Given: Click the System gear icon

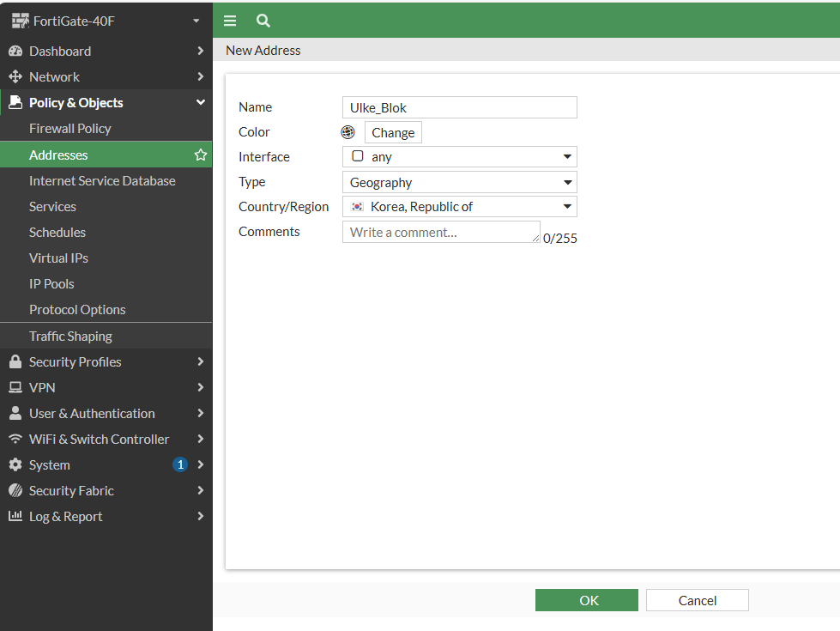Looking at the screenshot, I should tap(15, 464).
